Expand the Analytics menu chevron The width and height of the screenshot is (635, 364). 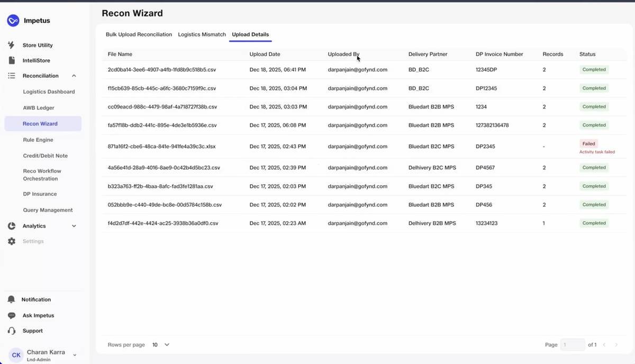74,226
